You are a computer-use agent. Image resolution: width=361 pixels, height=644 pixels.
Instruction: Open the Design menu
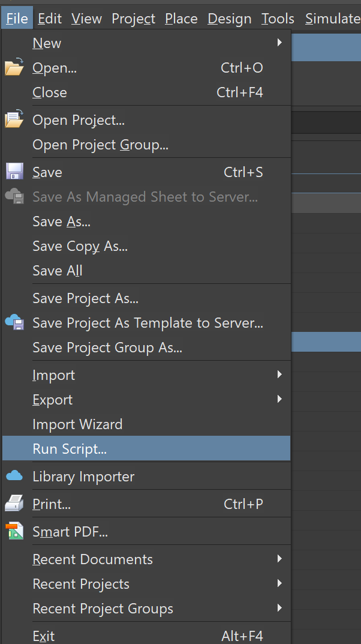pyautogui.click(x=229, y=19)
